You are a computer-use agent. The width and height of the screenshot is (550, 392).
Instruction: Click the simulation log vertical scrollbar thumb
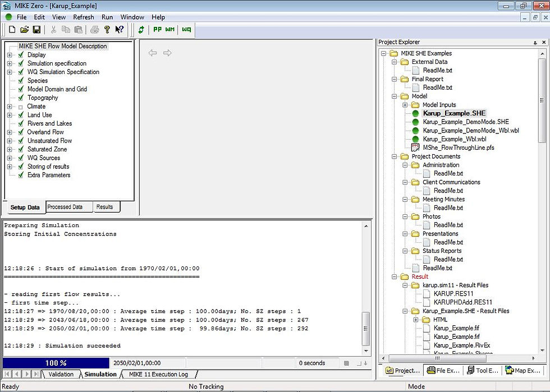[365, 329]
